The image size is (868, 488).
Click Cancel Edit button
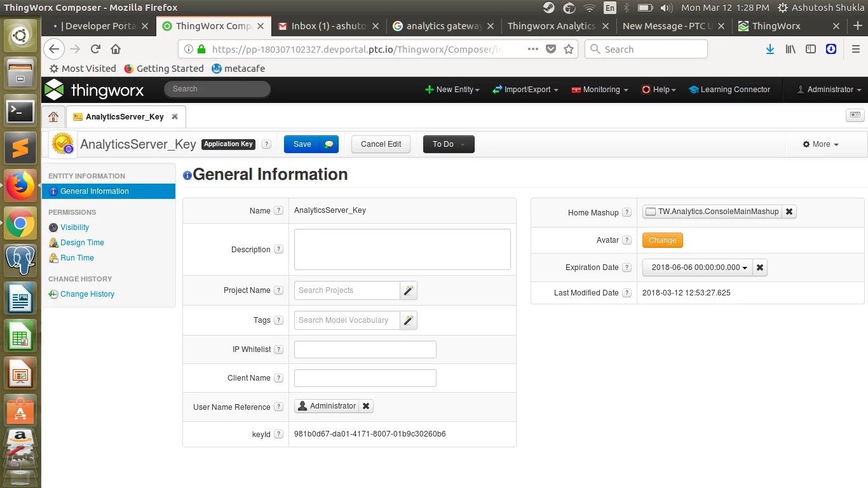click(x=381, y=144)
